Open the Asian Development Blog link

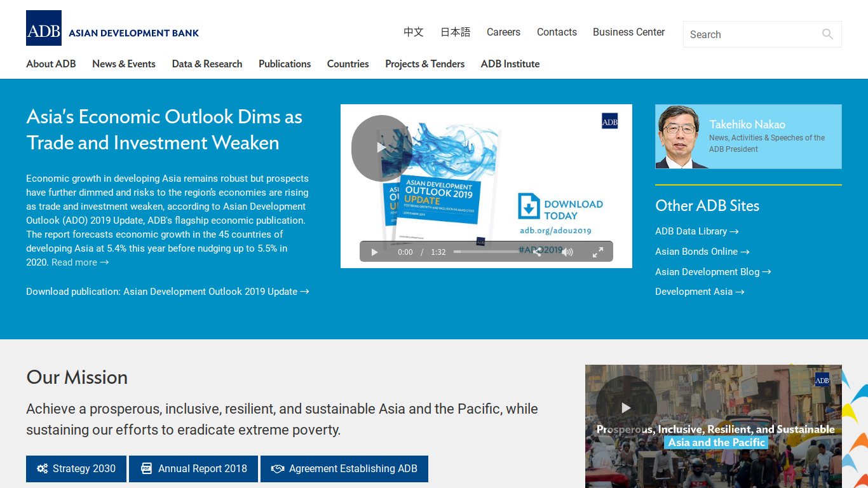[x=713, y=272]
